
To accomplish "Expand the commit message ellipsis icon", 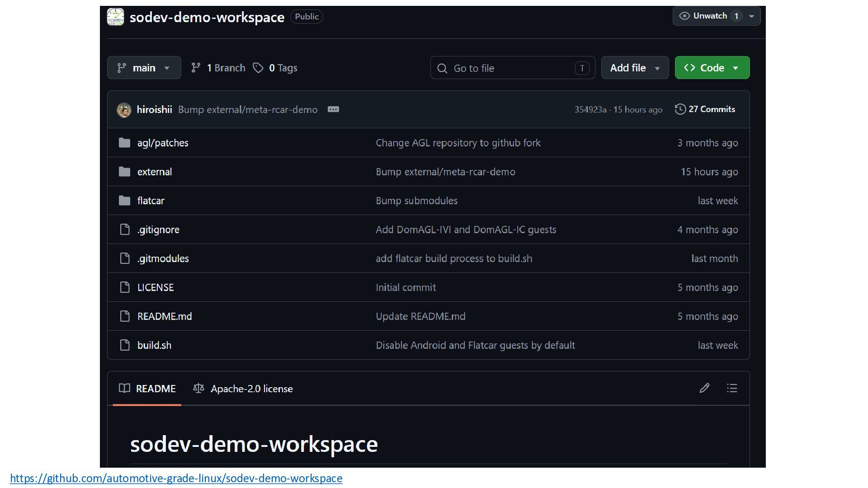I will [333, 109].
